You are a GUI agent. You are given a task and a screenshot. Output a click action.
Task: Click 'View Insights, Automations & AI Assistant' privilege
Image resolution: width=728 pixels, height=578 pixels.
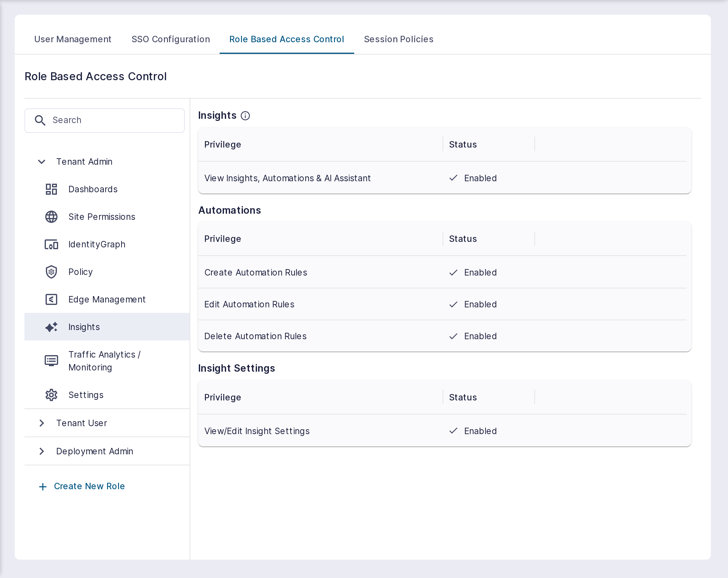[287, 178]
